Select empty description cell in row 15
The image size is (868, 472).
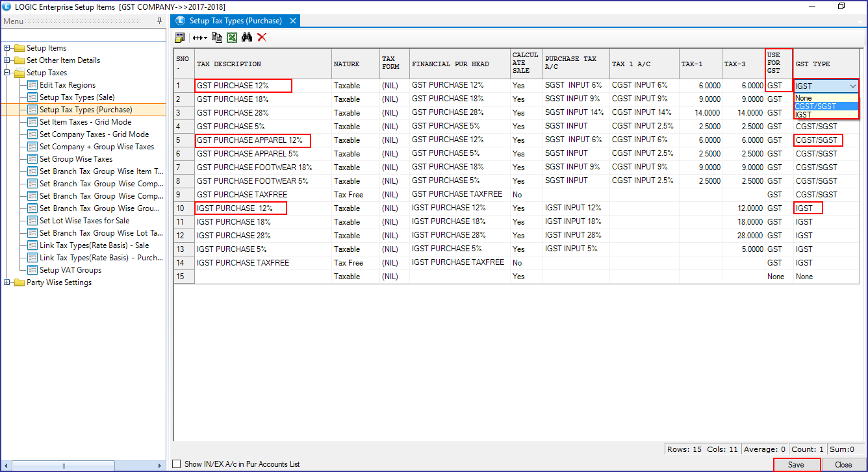(x=263, y=277)
